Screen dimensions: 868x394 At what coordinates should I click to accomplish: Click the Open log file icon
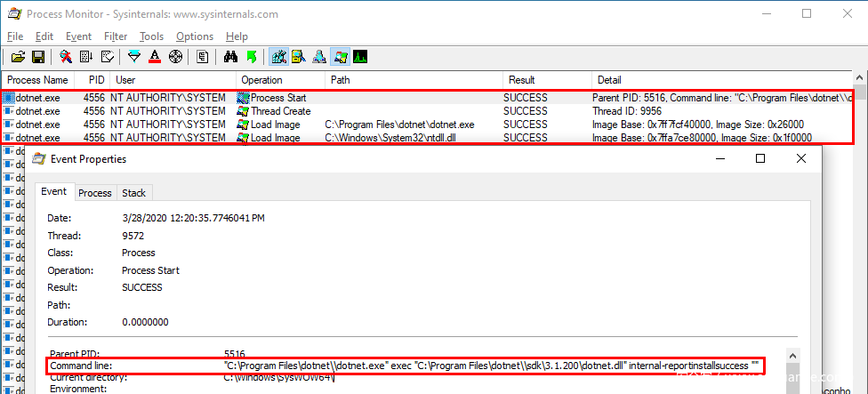(x=18, y=57)
